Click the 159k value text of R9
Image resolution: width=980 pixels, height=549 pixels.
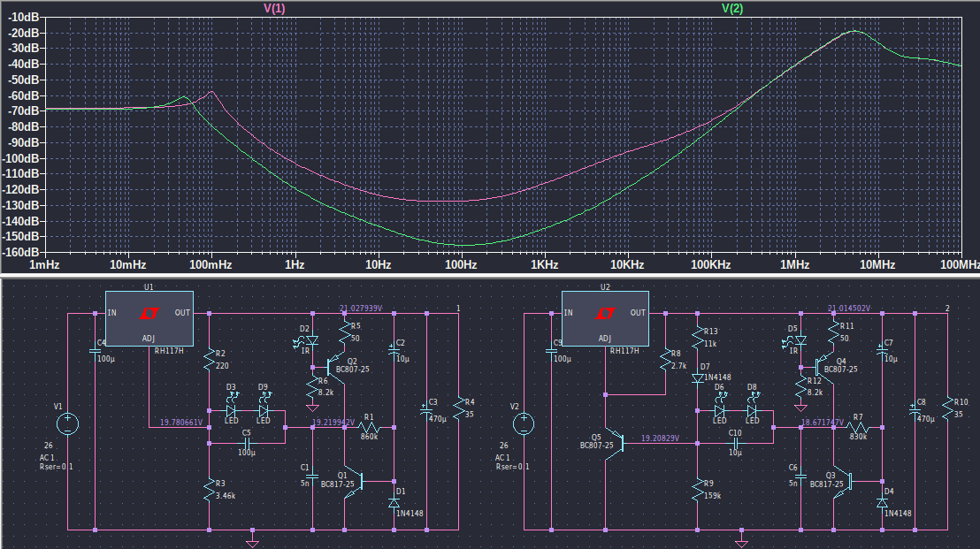tap(713, 496)
